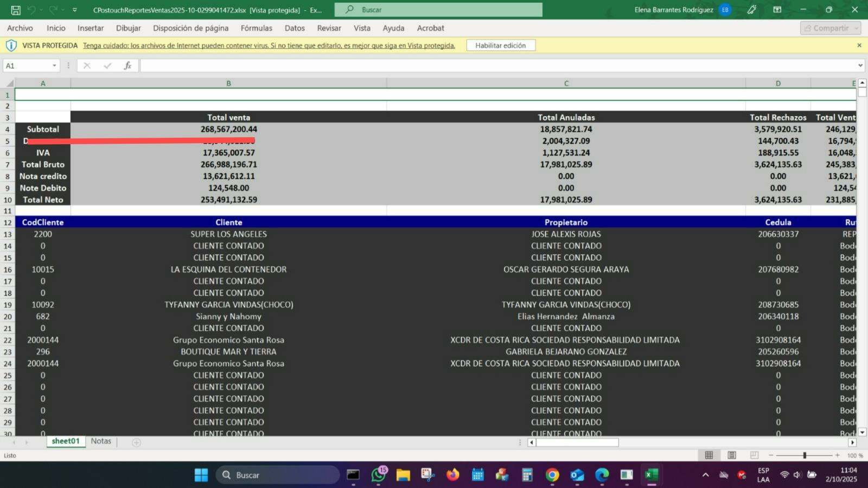
Task: Click the Insert Function fx icon
Action: 127,66
